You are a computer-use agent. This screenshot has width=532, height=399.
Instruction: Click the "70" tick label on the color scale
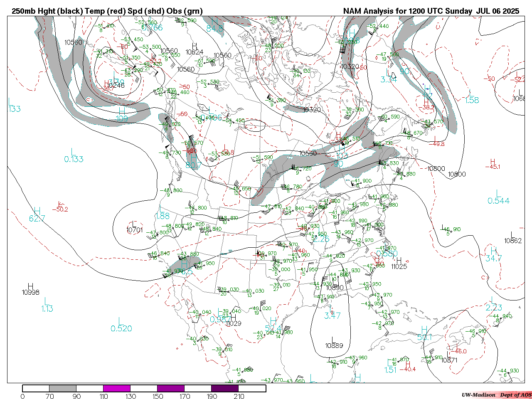coord(49,396)
